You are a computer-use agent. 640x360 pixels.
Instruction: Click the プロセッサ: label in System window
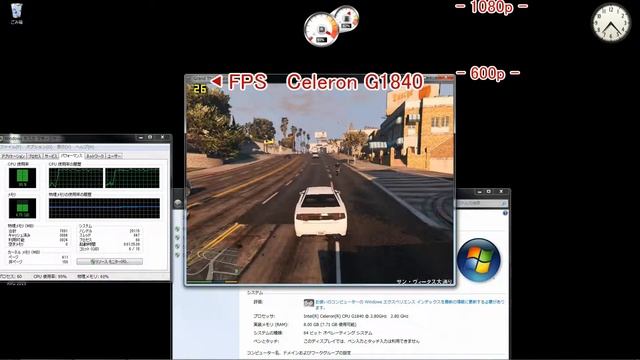click(x=264, y=316)
